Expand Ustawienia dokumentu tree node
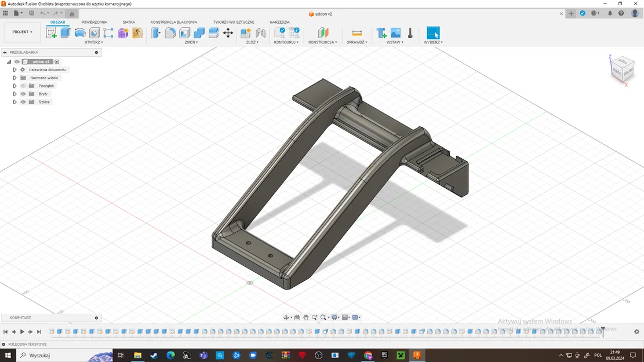 (15, 70)
